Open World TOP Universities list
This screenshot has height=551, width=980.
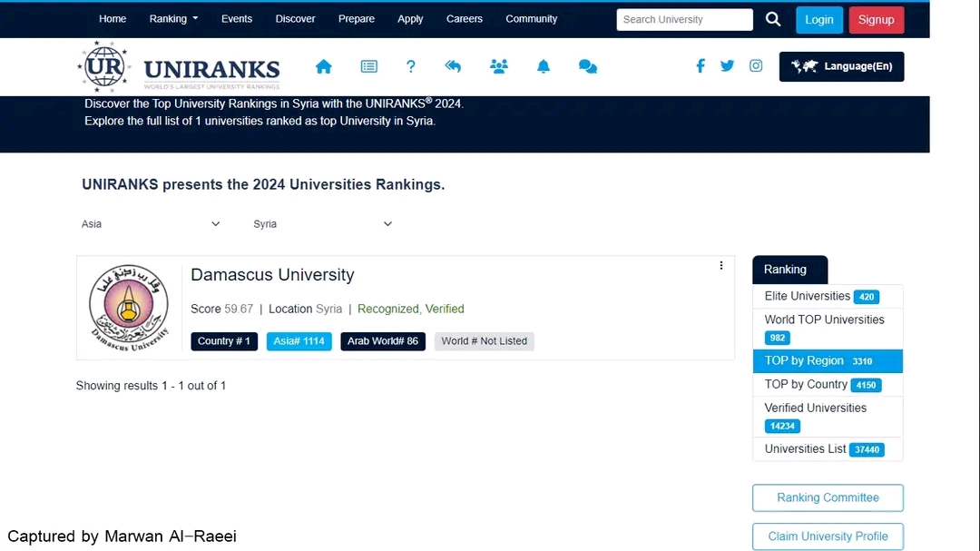[x=828, y=329]
